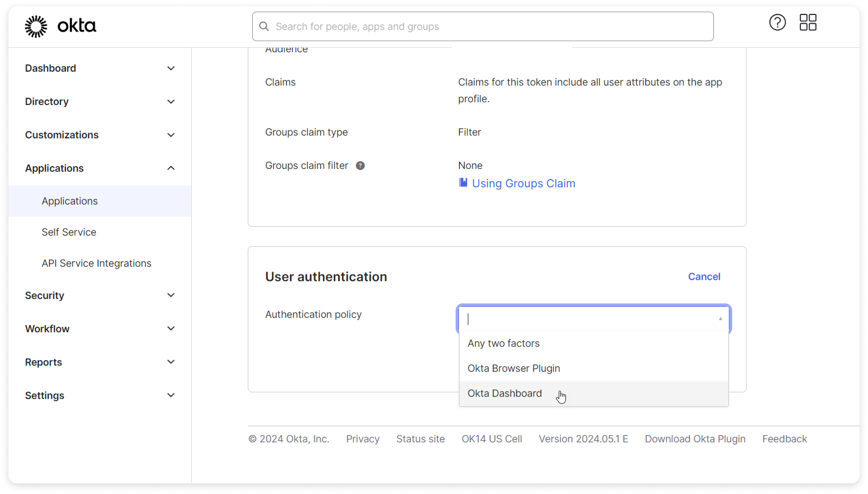Open the Status site footer link
This screenshot has width=868, height=494.
pyautogui.click(x=420, y=439)
